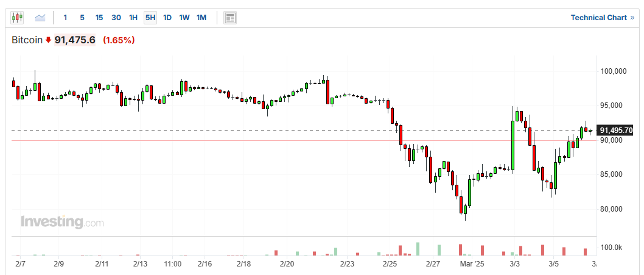Click the 100,000 price axis label
The height and width of the screenshot is (275, 644).
[614, 71]
